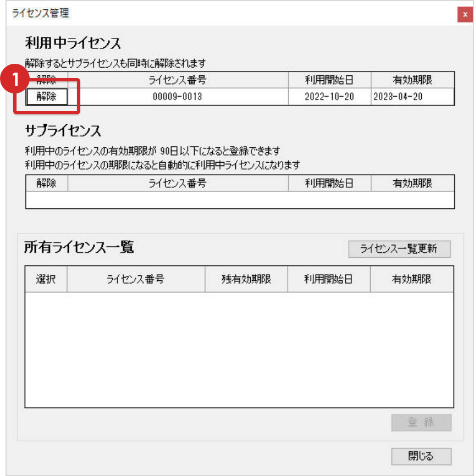
Task: Close the ライセンス管理 window with the red X
Action: (465, 14)
